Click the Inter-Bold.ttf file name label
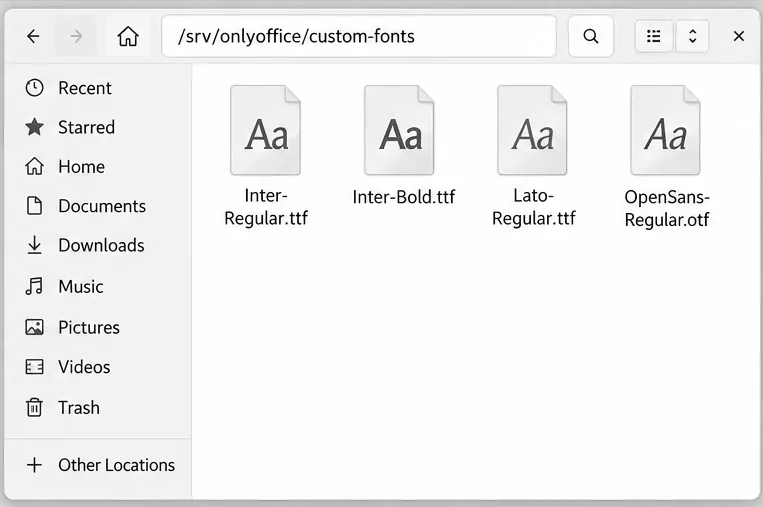 (x=404, y=197)
